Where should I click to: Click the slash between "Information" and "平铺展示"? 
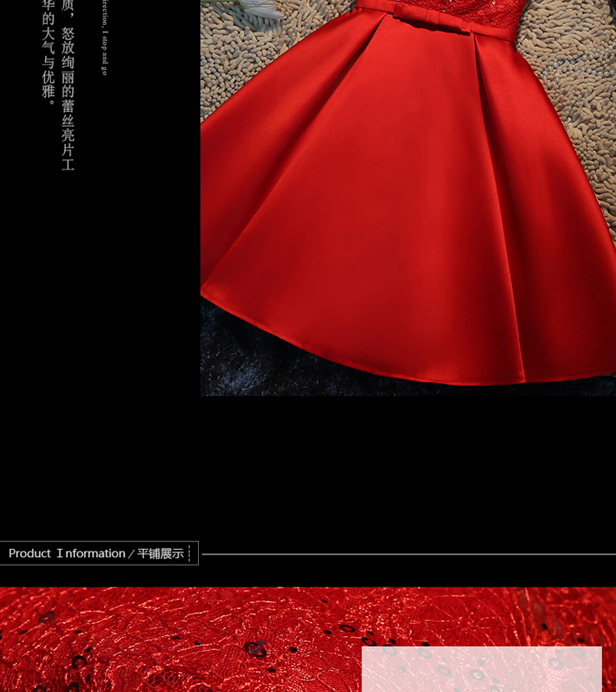pyautogui.click(x=131, y=554)
